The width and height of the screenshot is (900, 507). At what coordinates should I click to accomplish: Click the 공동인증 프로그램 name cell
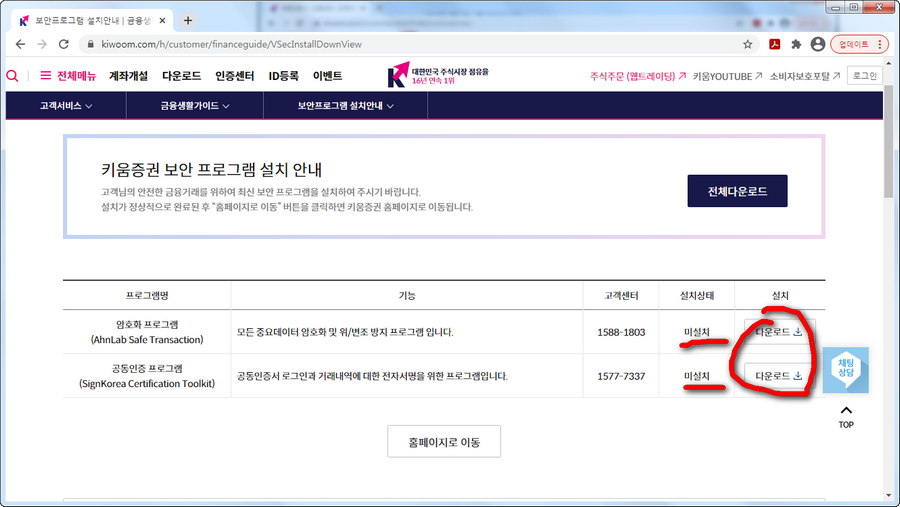(x=147, y=376)
